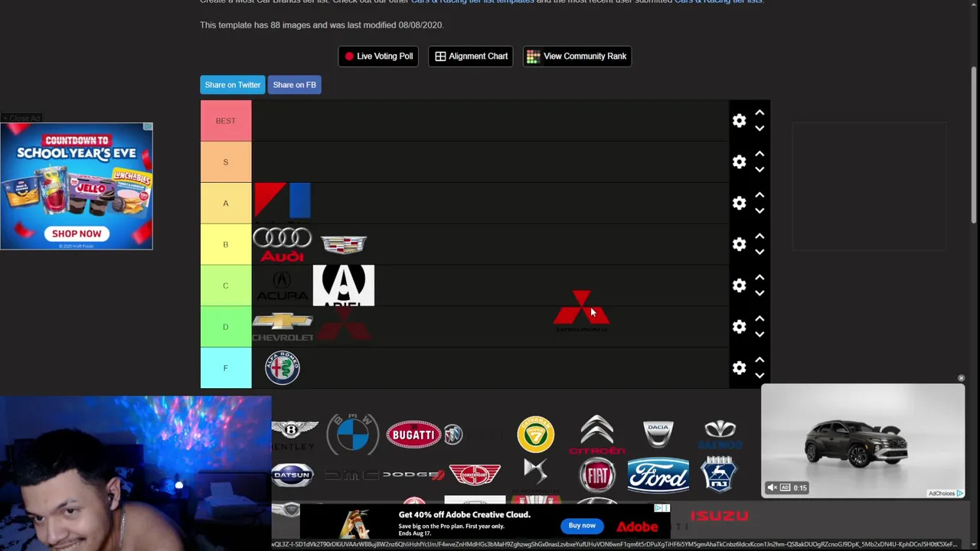
Task: Select the Chevrolet logo in D tier
Action: (x=283, y=327)
